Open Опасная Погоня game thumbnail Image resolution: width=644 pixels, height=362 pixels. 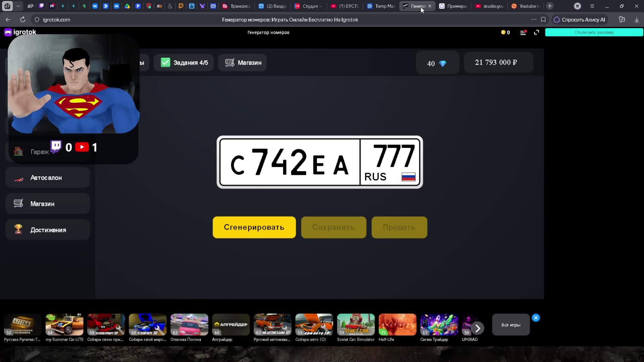click(x=189, y=324)
